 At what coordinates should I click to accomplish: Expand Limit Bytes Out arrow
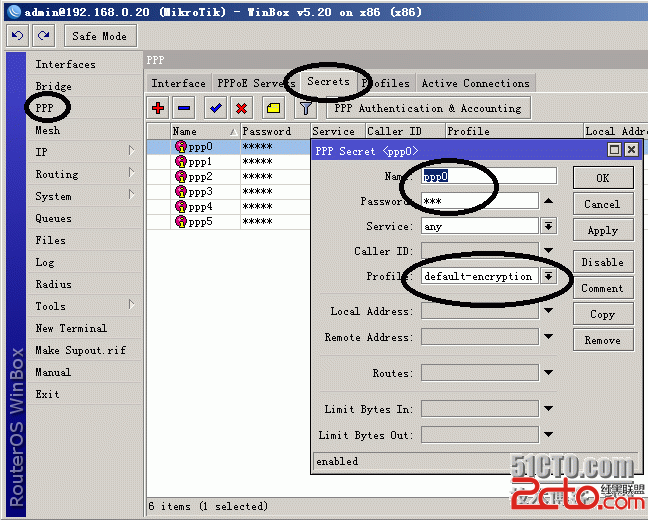[548, 434]
